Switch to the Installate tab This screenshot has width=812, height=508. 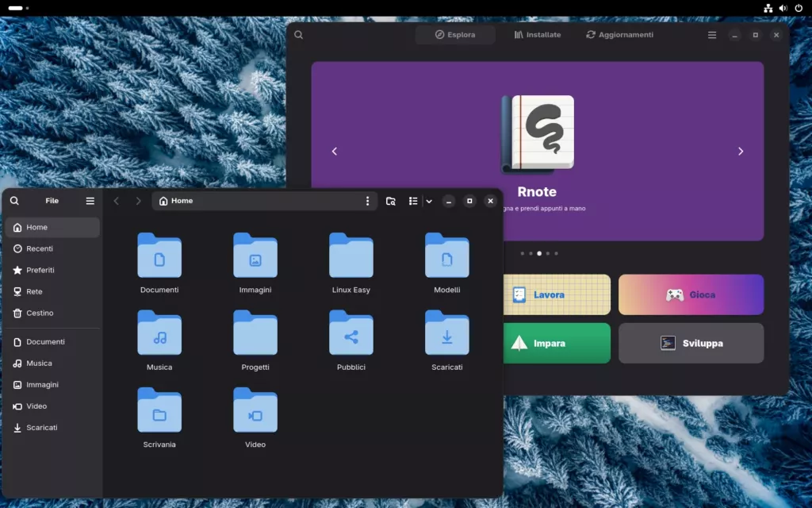(x=538, y=35)
